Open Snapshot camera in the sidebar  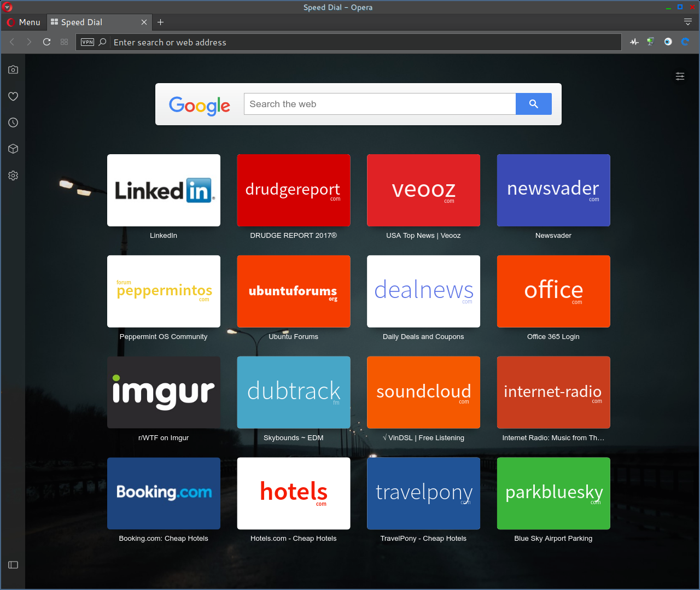pyautogui.click(x=13, y=70)
